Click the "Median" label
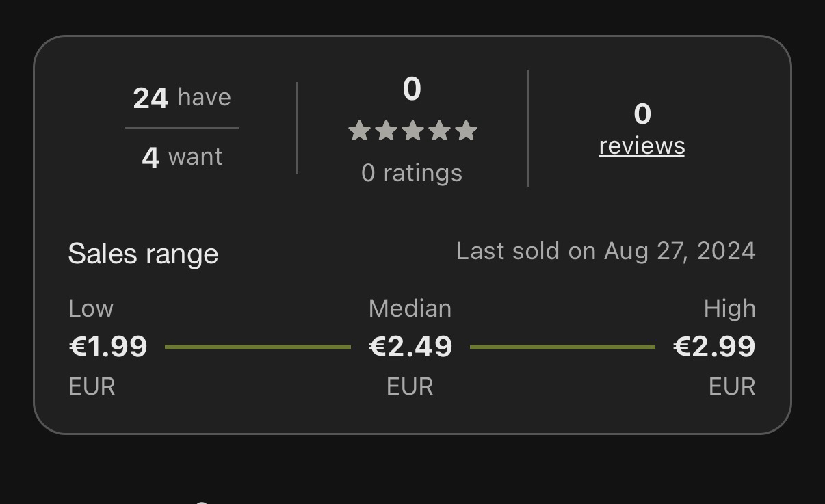Image resolution: width=825 pixels, height=504 pixels. [x=410, y=308]
